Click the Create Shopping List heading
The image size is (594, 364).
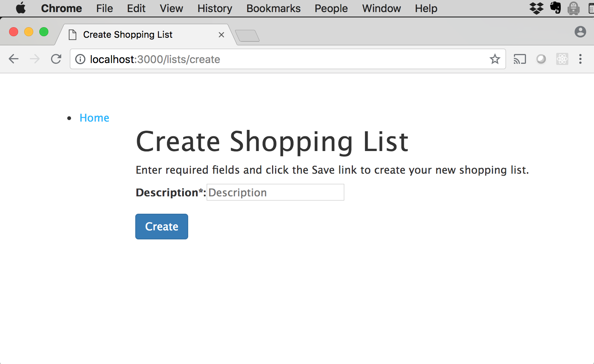tap(272, 142)
